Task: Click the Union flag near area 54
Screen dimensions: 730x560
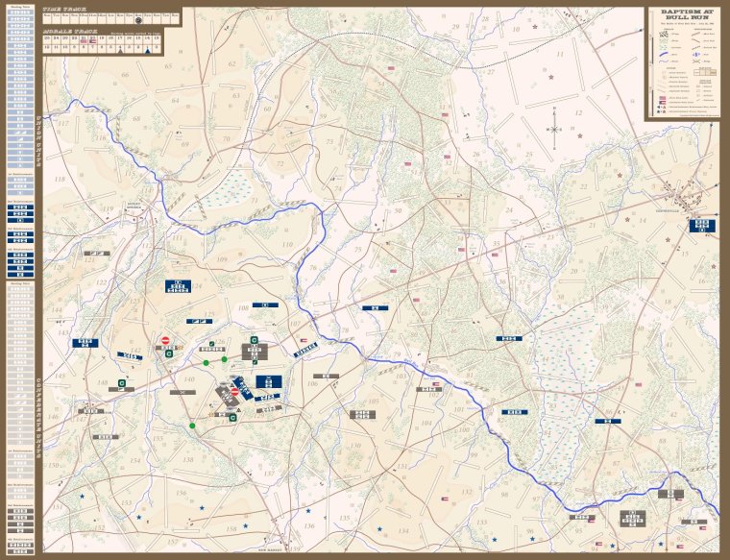Action: [x=391, y=68]
